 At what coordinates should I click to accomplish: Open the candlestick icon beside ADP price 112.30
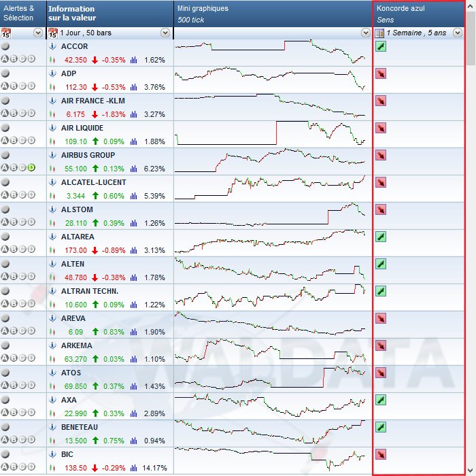point(52,88)
